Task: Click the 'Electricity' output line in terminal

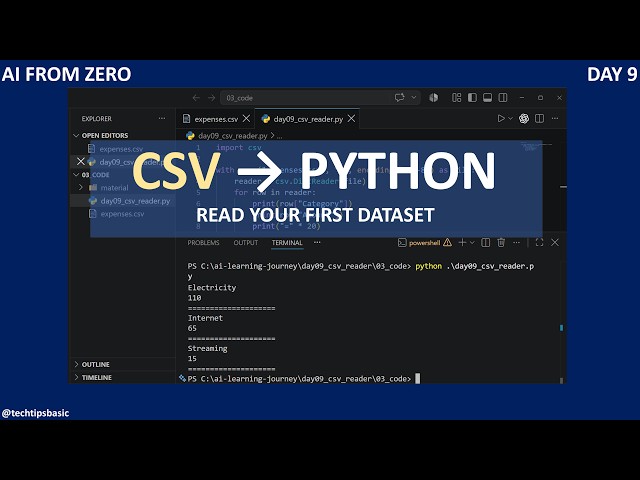Action: click(212, 288)
